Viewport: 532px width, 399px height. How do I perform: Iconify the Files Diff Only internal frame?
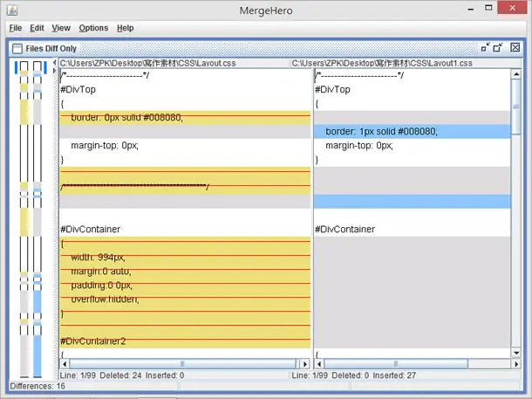486,47
